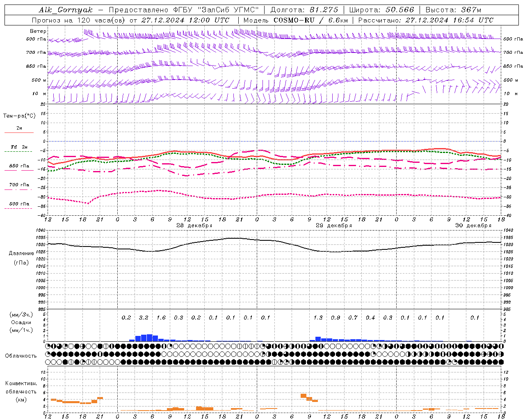Viewport: 525px width, 420px height.
Task: Click the '(мм/1ч.)' units label
Action: 21,330
